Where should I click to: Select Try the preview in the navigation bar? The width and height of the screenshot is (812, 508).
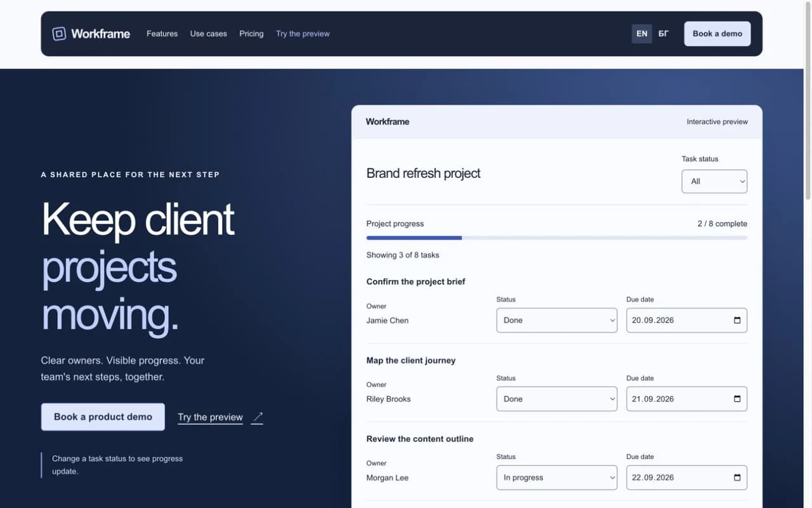[303, 34]
